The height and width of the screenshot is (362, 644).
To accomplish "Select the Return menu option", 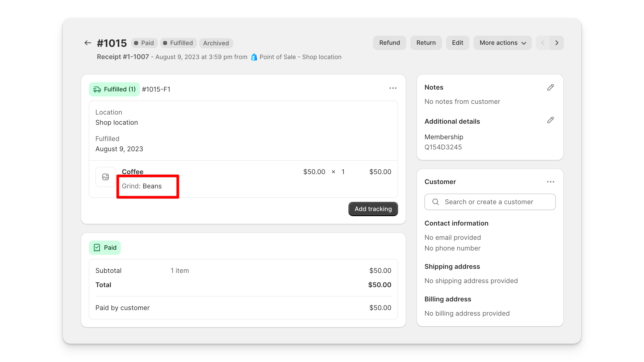I will (x=426, y=43).
